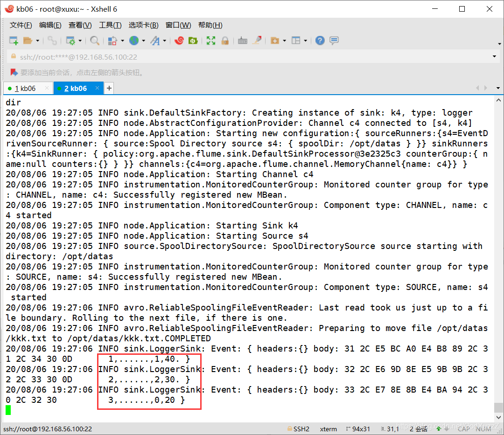The height and width of the screenshot is (435, 504).
Task: Open the Help question mark icon
Action: point(320,41)
